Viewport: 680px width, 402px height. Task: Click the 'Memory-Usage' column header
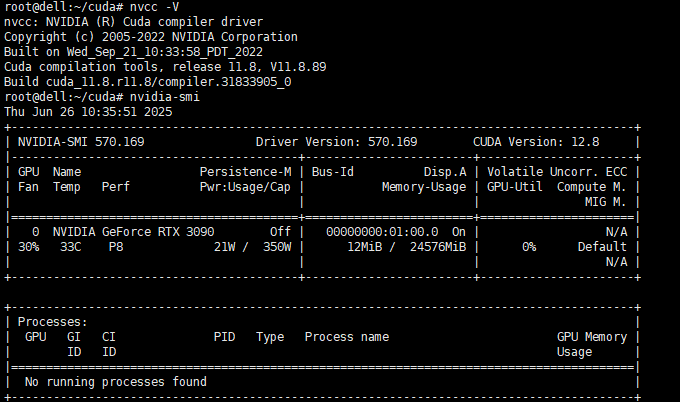click(424, 187)
